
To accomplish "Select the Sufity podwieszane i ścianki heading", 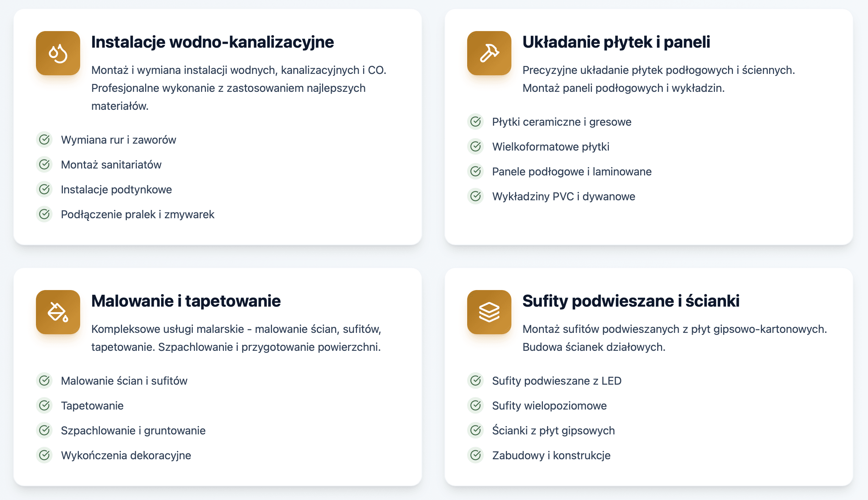I will tap(631, 301).
